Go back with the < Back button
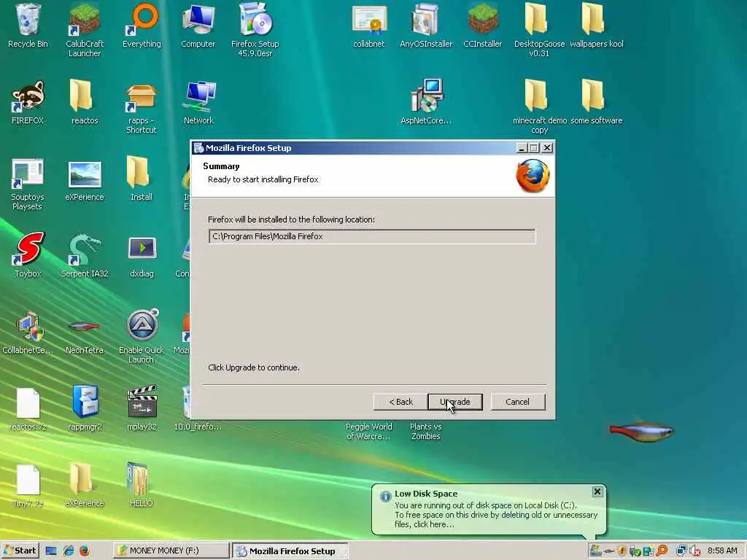The width and height of the screenshot is (747, 560). 400,402
